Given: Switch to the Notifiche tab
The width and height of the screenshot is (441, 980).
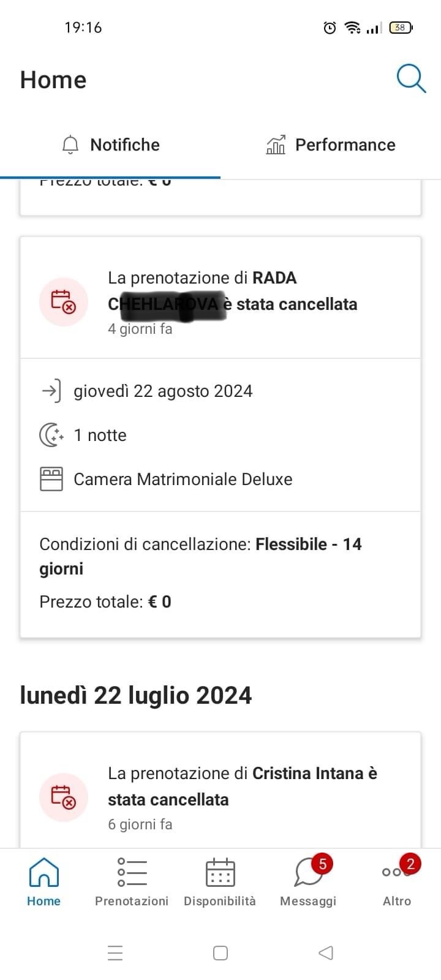Looking at the screenshot, I should point(111,145).
